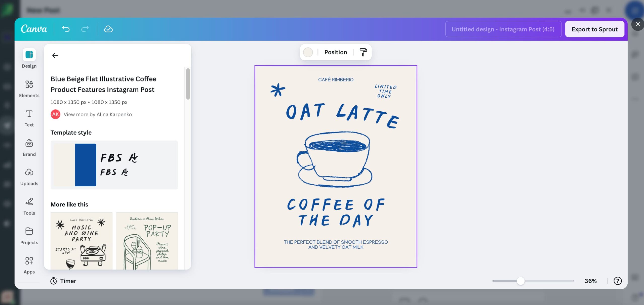Click Export to Sprout button
This screenshot has width=644, height=305.
pyautogui.click(x=594, y=29)
